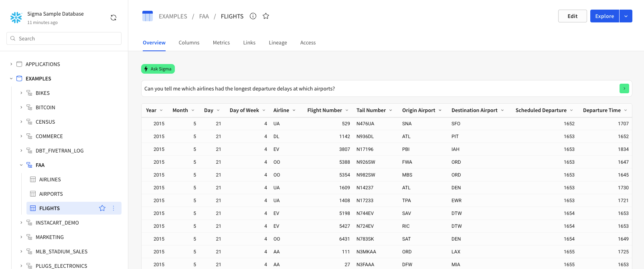
Task: Go to FAA breadcrumb link
Action: (x=204, y=16)
